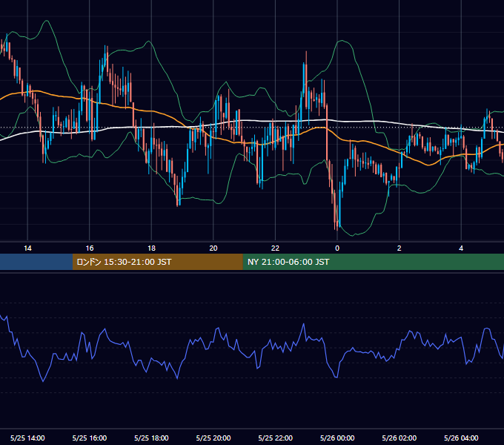This screenshot has width=504, height=445.
Task: Click the 16 hour label on upper axis
Action: pyautogui.click(x=90, y=248)
